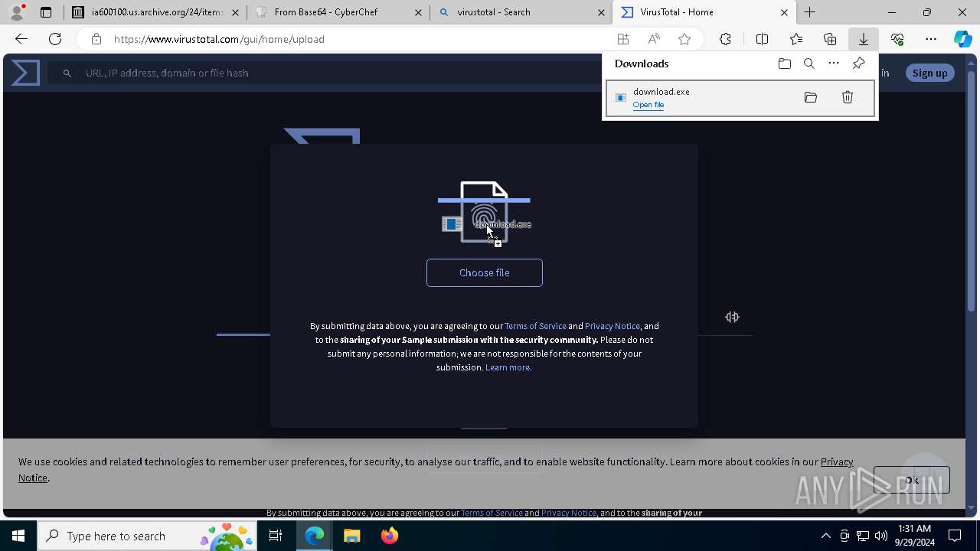980x551 pixels.
Task: Open Task View on taskbar
Action: click(x=276, y=536)
